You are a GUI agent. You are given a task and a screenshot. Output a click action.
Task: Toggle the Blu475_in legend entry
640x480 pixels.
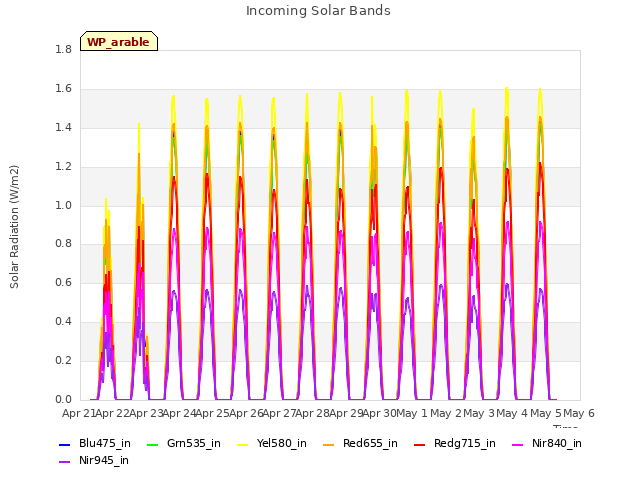point(95,443)
